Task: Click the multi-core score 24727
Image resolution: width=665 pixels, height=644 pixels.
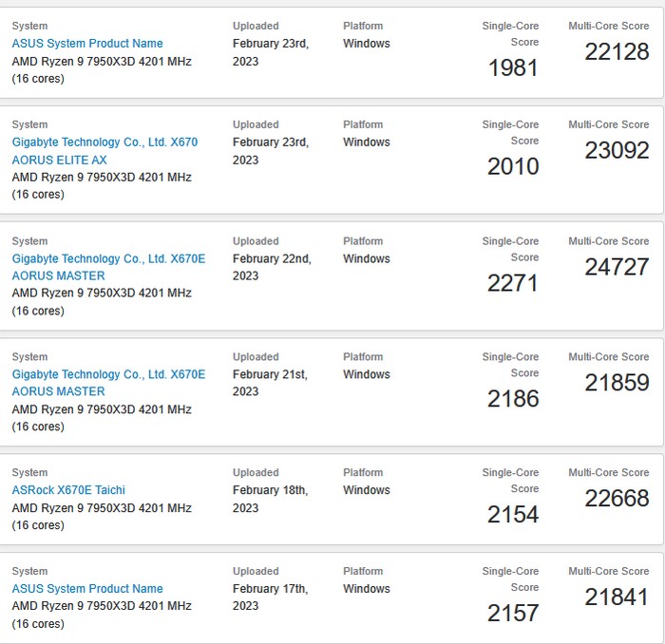Action: pyautogui.click(x=617, y=268)
